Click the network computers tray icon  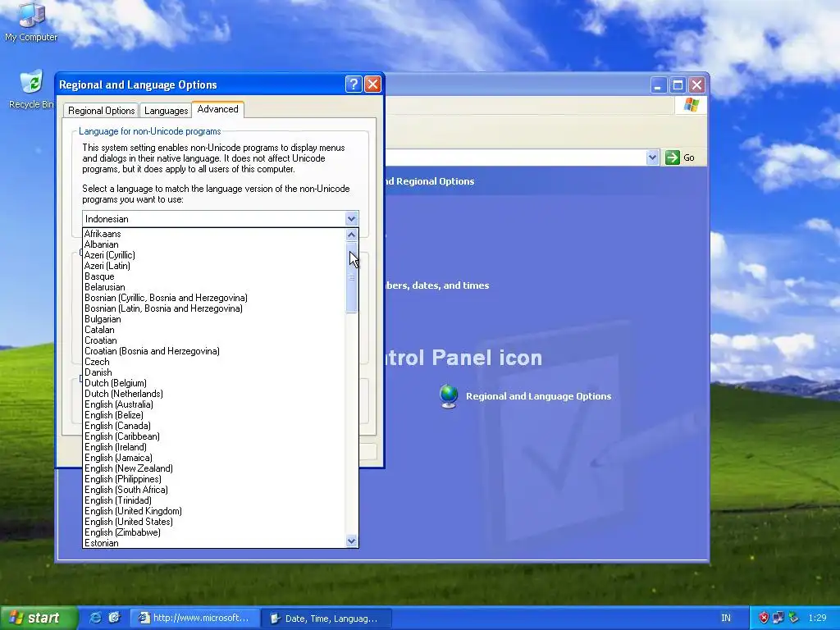[x=778, y=618]
